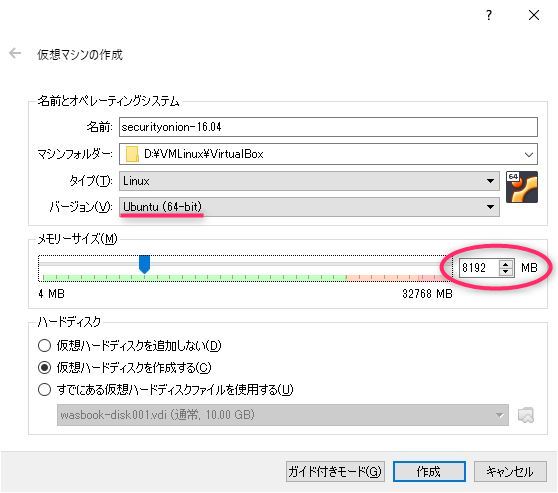Select use existing virtual hard disk file
558x493 pixels.
pos(165,390)
